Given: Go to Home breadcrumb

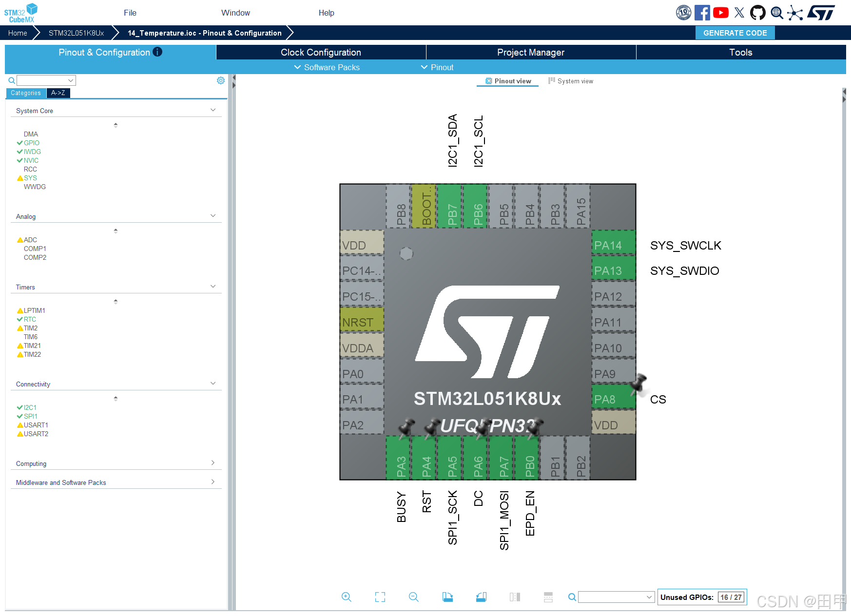Looking at the screenshot, I should [18, 33].
